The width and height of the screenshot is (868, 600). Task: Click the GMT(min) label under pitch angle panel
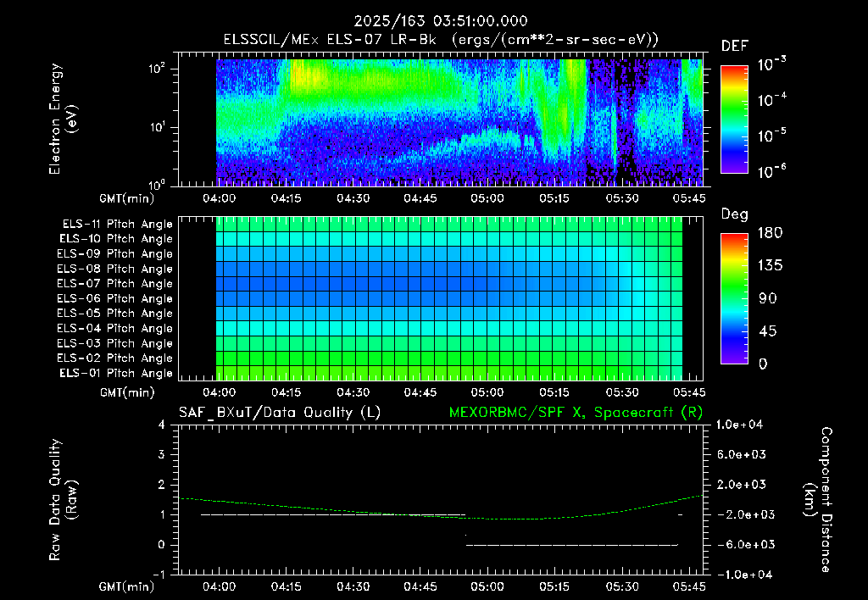127,393
